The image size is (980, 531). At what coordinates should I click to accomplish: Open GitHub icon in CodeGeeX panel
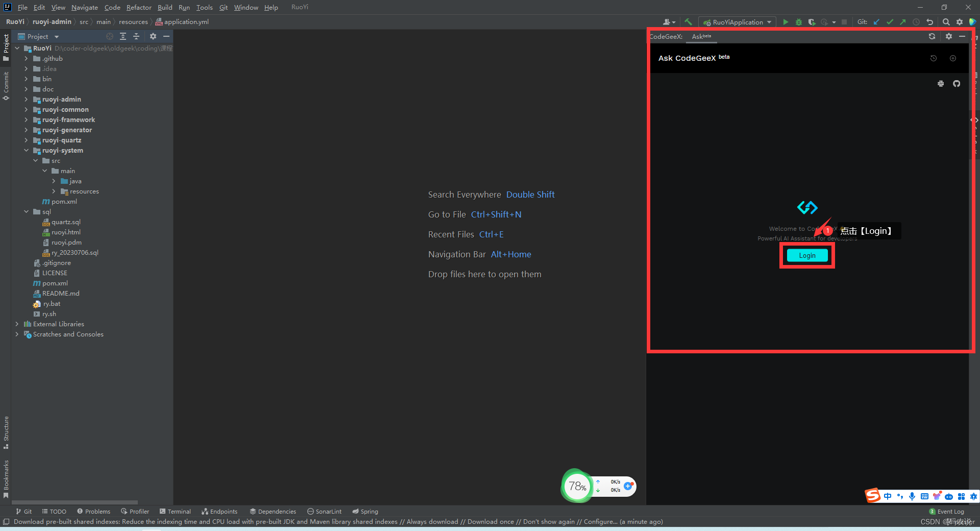957,84
